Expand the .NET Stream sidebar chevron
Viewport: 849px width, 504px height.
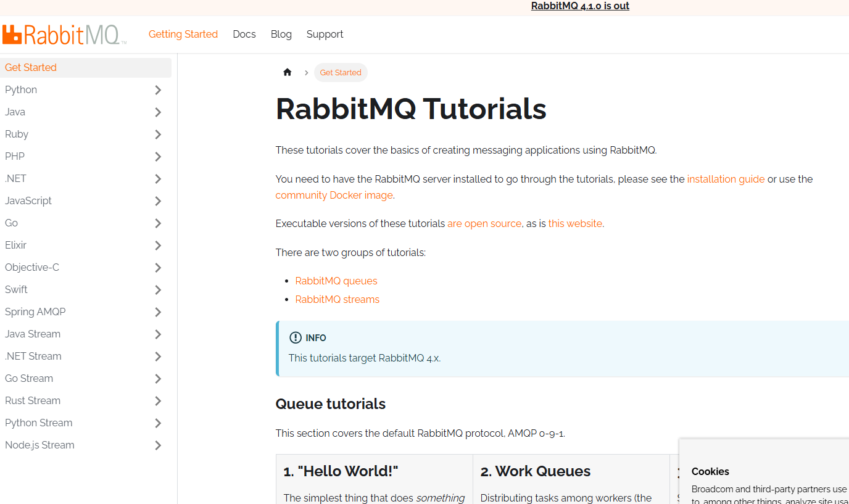[x=158, y=357]
